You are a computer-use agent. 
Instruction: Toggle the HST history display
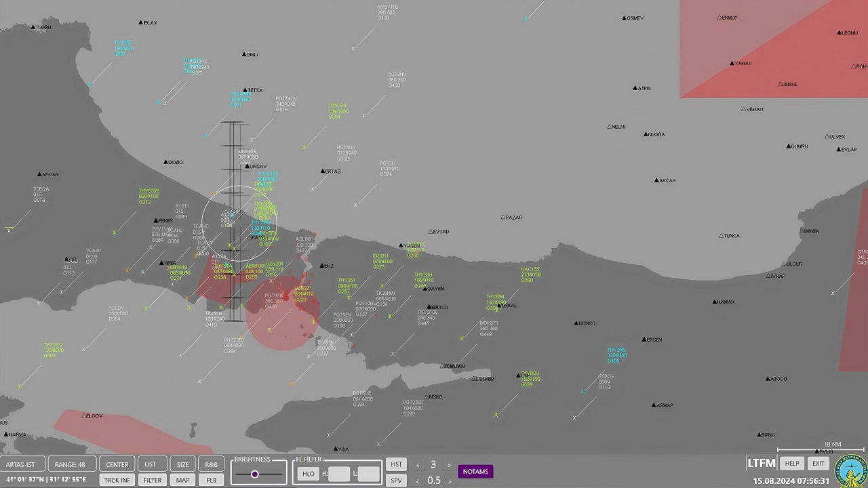coord(396,464)
